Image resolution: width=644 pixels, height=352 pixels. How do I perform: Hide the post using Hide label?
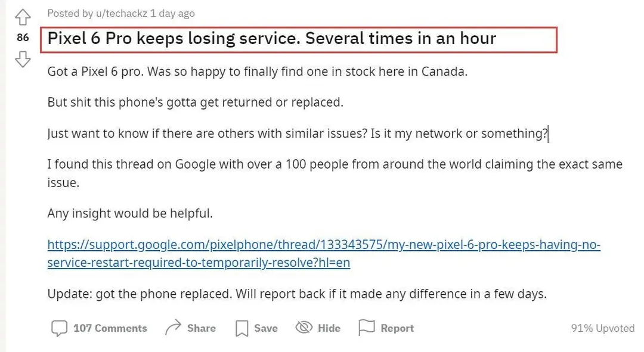(329, 328)
